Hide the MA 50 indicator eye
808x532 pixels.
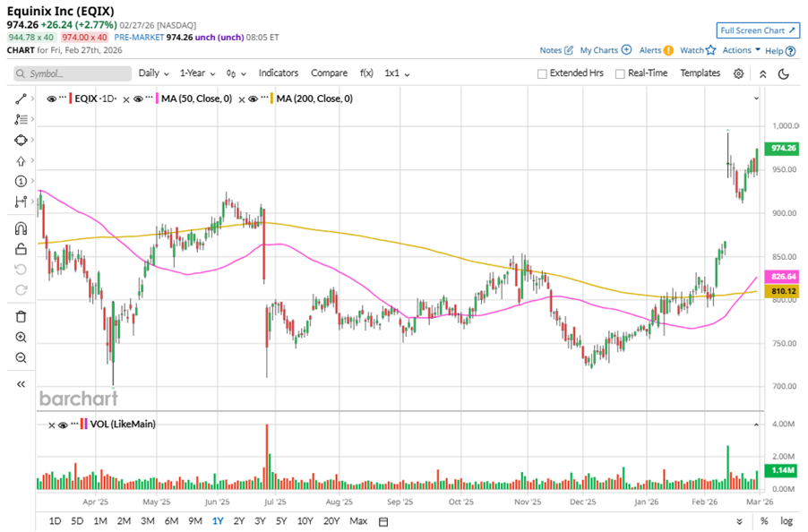(x=138, y=99)
